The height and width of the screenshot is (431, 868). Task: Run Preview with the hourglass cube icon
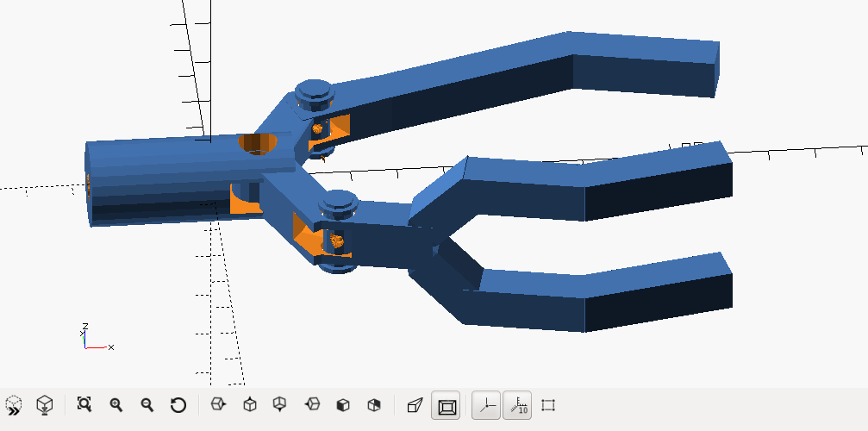(x=14, y=404)
